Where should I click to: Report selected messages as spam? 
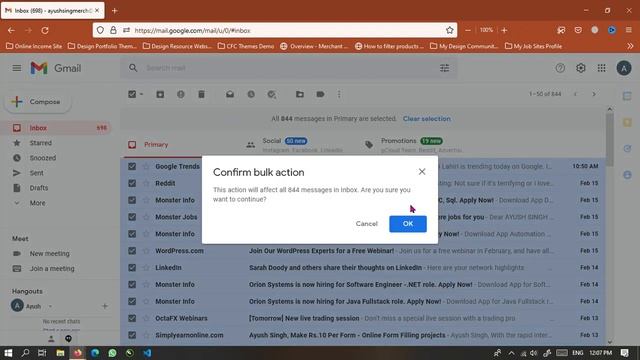180,94
